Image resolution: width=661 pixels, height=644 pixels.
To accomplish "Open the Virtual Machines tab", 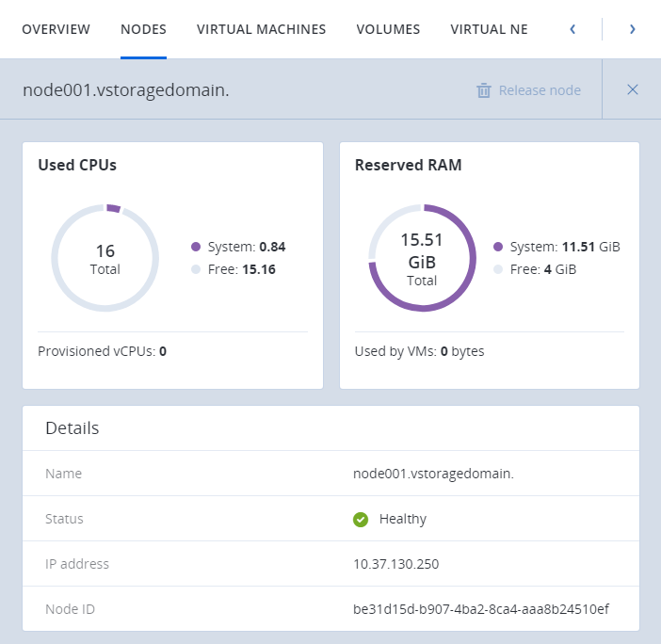I will point(261,29).
